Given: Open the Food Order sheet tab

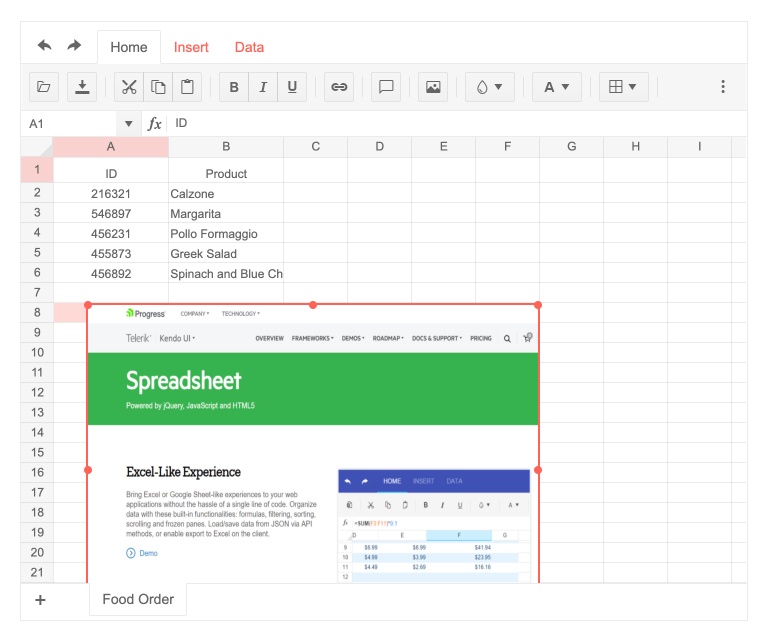Looking at the screenshot, I should [138, 599].
